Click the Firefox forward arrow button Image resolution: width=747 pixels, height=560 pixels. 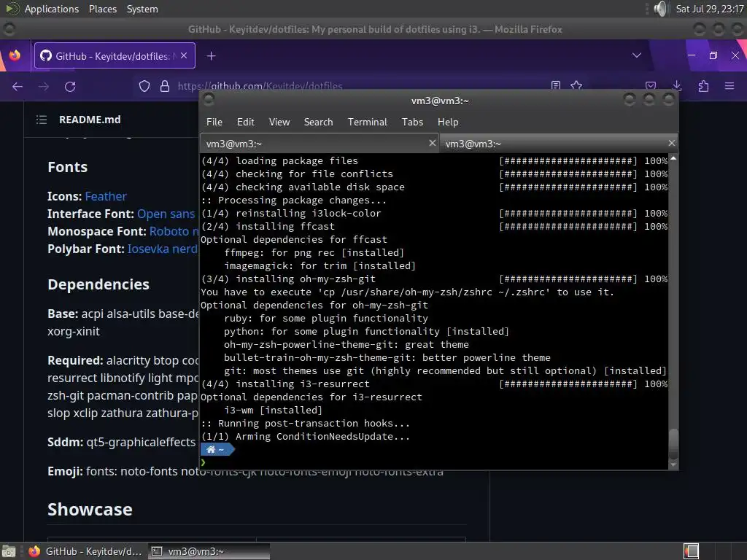point(44,87)
